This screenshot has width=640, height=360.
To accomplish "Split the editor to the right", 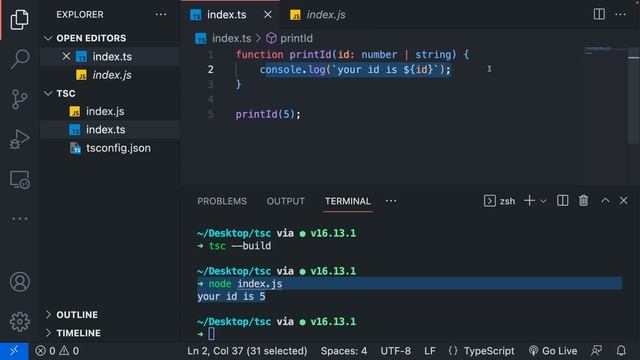I will 599,14.
